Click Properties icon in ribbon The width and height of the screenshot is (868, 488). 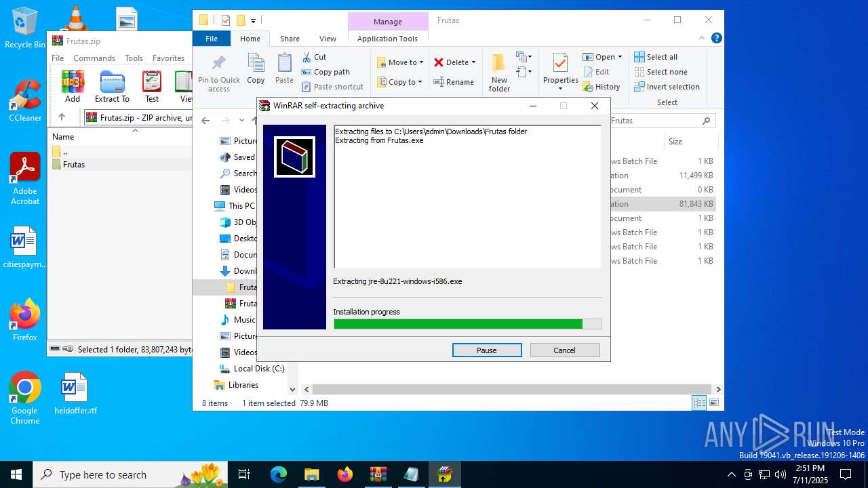click(560, 70)
